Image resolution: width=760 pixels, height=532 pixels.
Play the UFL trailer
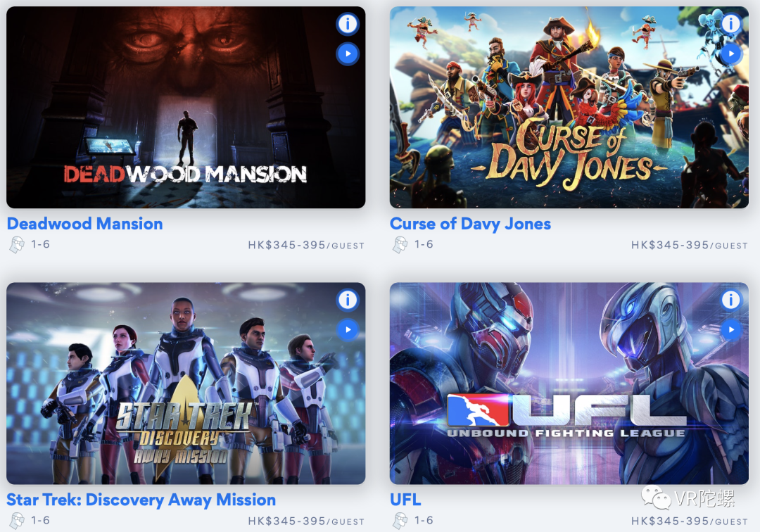[x=731, y=330]
